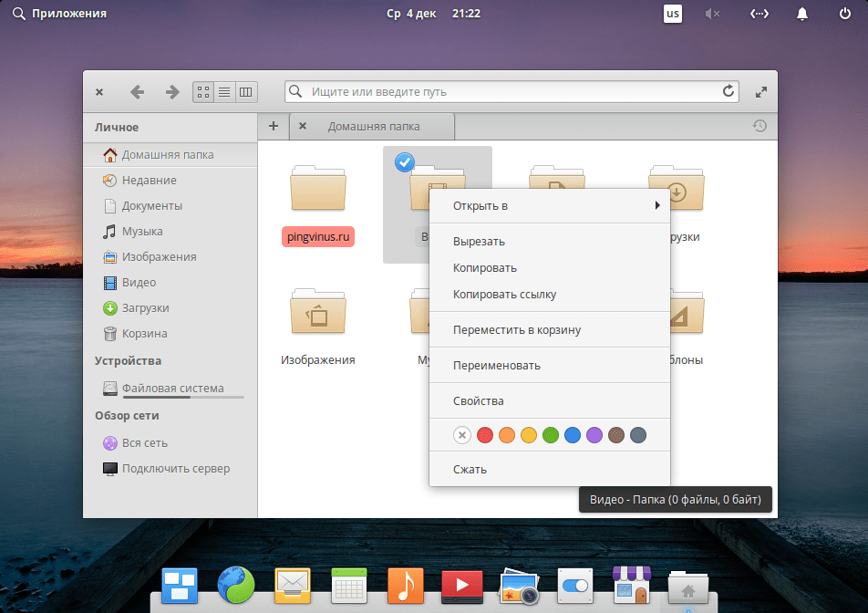Image resolution: width=868 pixels, height=613 pixels.
Task: Switch to column view mode
Action: click(x=245, y=92)
